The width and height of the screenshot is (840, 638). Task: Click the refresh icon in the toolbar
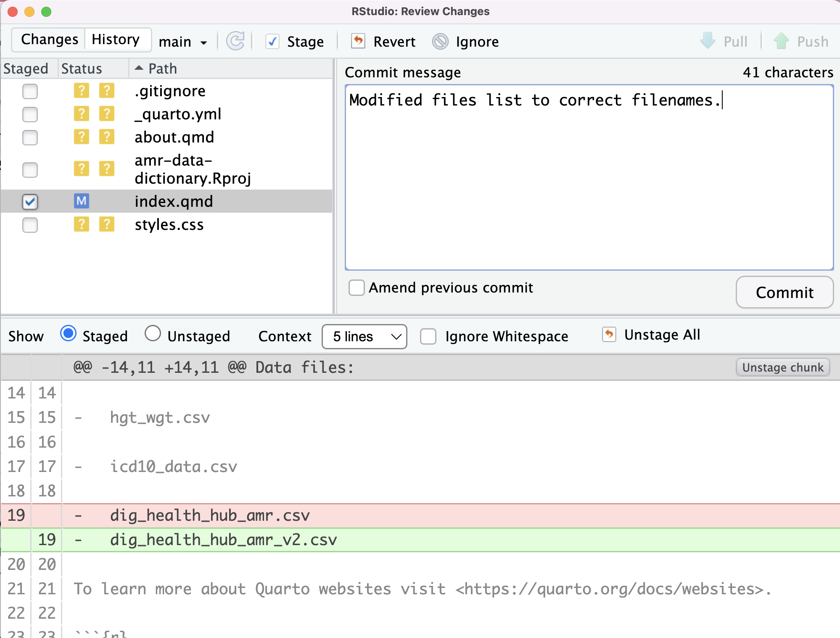click(x=235, y=41)
